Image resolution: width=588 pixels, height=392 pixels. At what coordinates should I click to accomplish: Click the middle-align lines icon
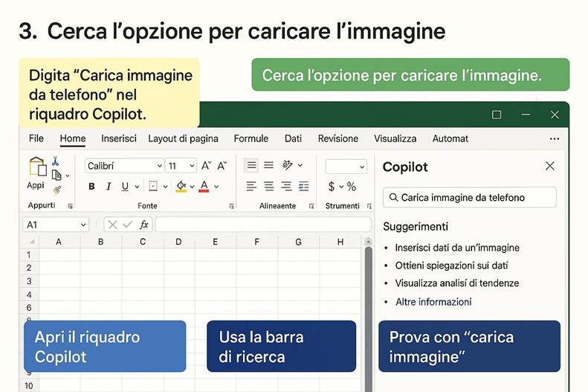[x=268, y=165]
